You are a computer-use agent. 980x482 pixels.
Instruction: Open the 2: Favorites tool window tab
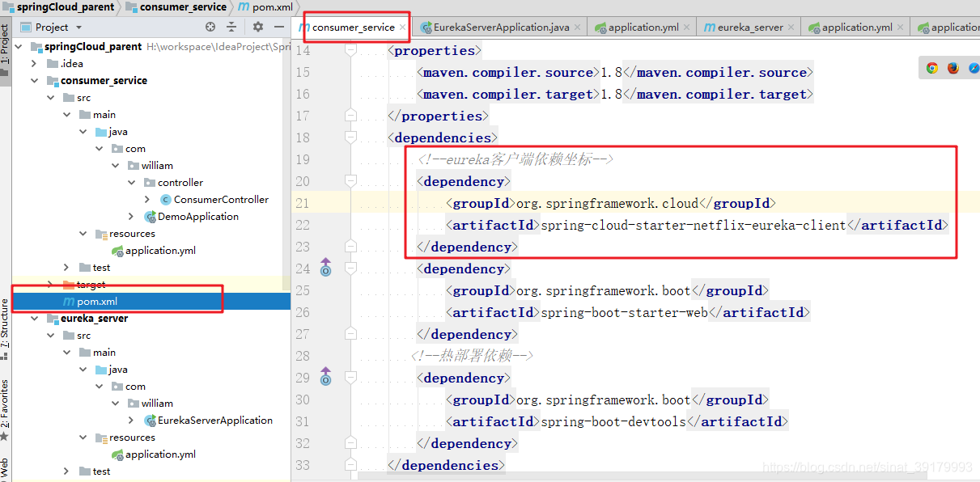(5, 408)
